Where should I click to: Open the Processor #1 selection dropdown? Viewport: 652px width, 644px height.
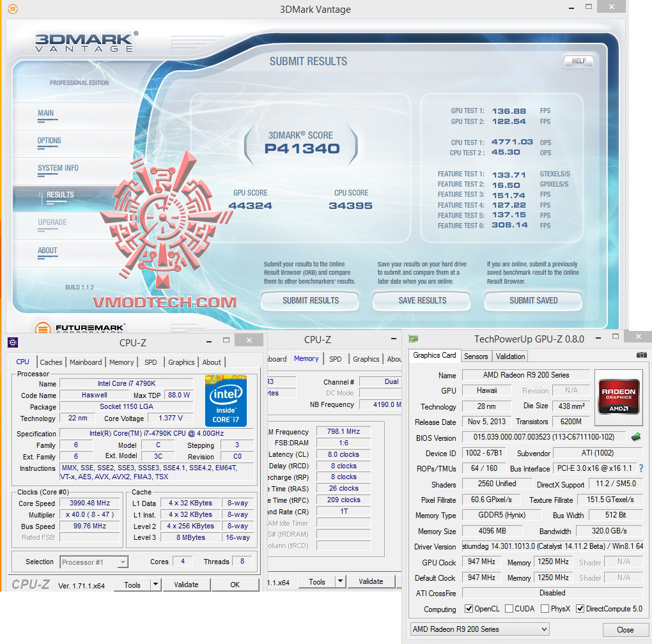point(94,562)
